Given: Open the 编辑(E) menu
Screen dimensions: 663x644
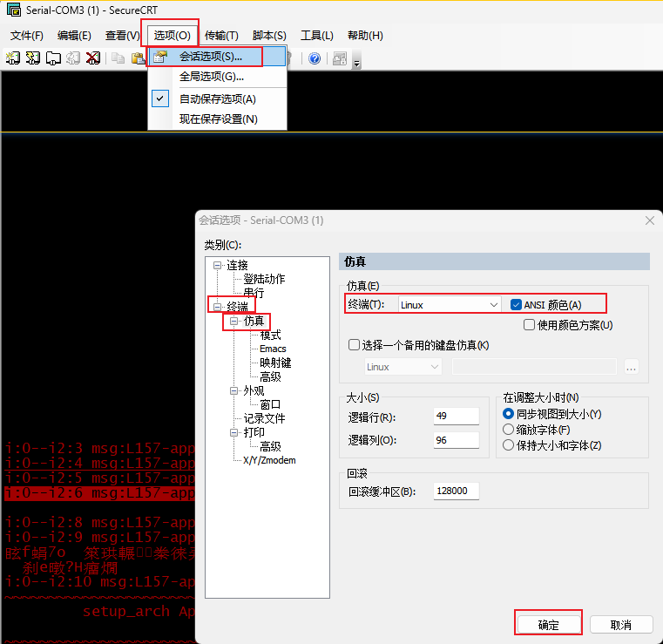Looking at the screenshot, I should (74, 36).
